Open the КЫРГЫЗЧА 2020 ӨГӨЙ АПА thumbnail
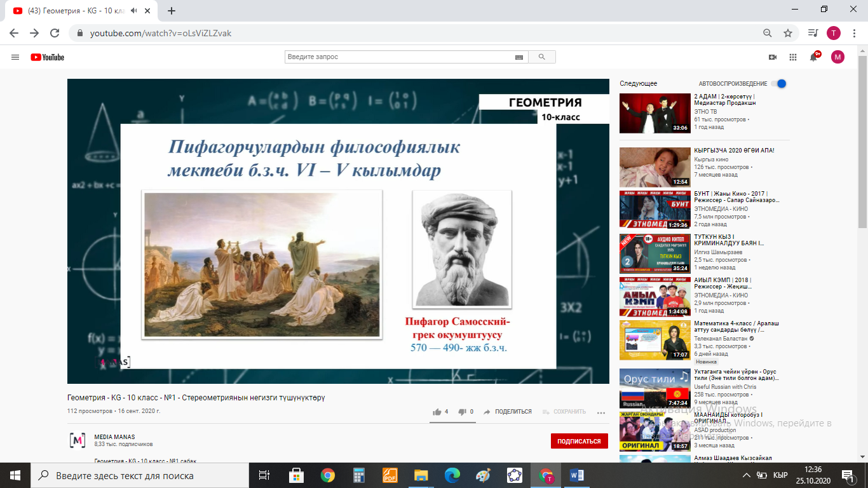868x488 pixels. [x=654, y=167]
